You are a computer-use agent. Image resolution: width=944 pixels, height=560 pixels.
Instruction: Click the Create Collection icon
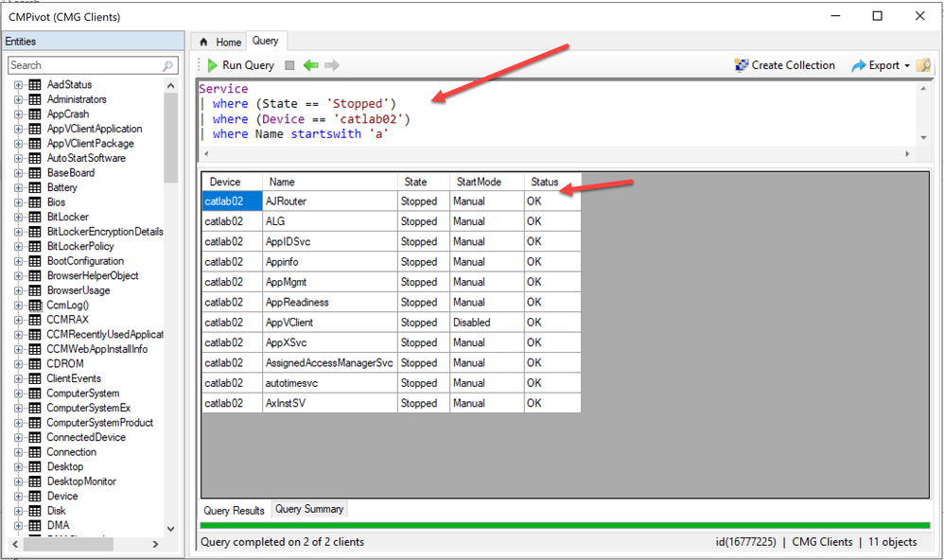coord(742,65)
